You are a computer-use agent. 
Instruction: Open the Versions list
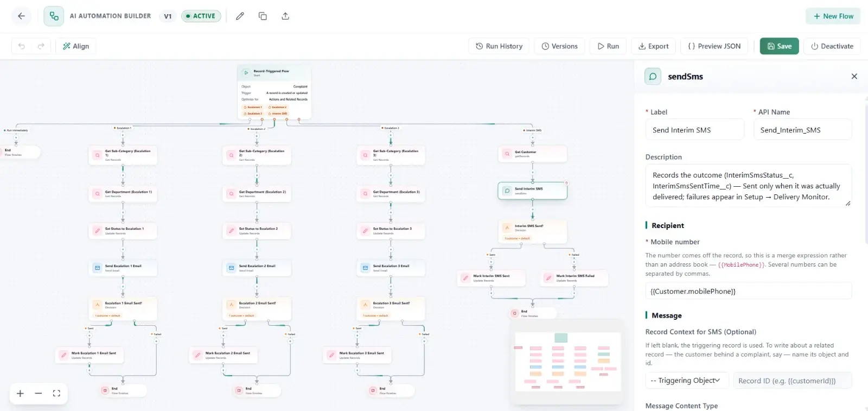[559, 46]
